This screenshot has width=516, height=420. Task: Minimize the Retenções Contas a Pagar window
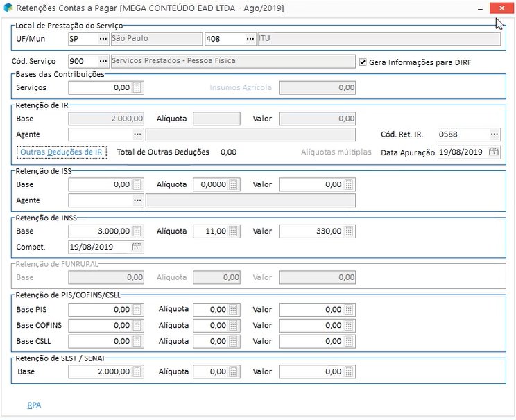[x=480, y=8]
